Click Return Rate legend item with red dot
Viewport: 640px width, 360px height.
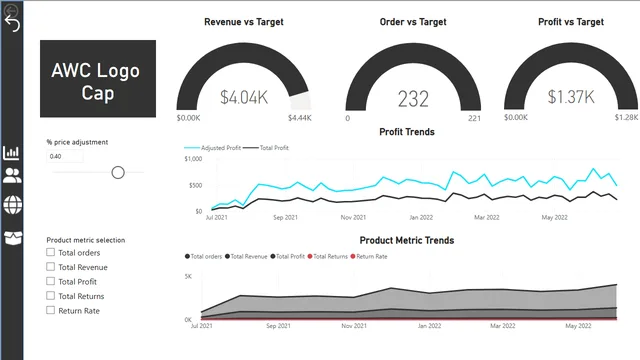[369, 256]
